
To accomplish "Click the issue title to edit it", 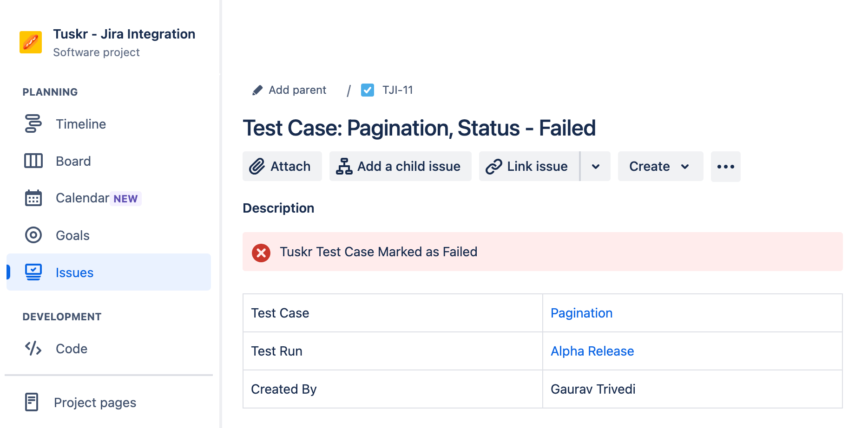I will 419,128.
